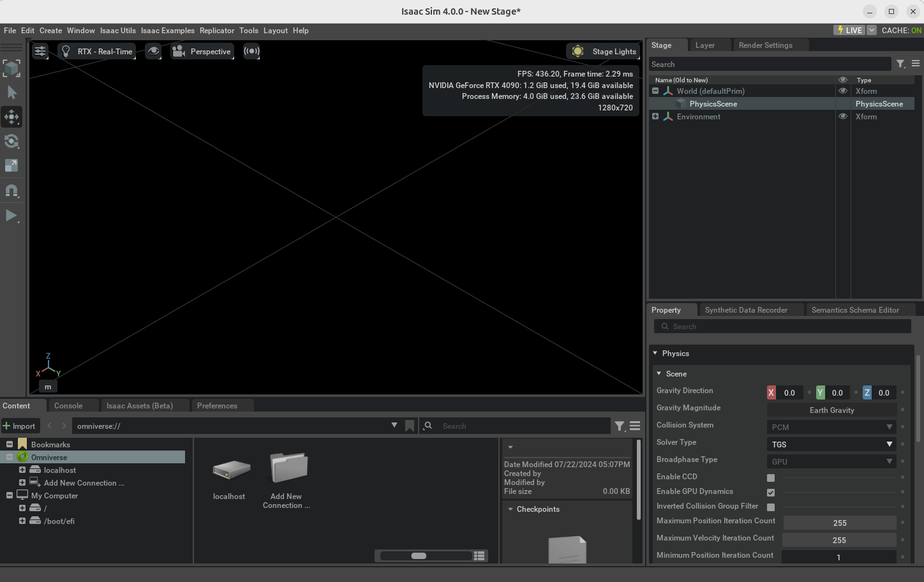
Task: Open the Replicator menu
Action: 217,31
